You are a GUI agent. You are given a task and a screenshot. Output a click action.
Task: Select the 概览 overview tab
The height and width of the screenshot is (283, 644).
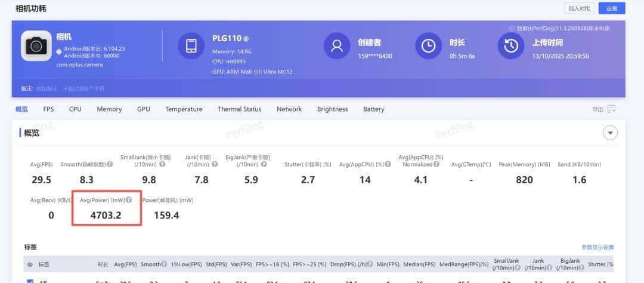(22, 109)
